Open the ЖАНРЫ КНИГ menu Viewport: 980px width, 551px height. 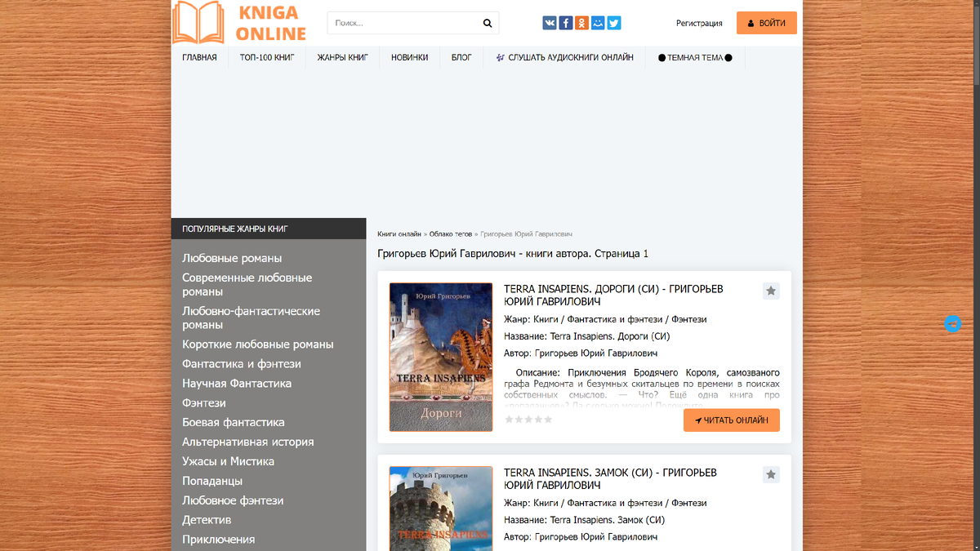(343, 58)
